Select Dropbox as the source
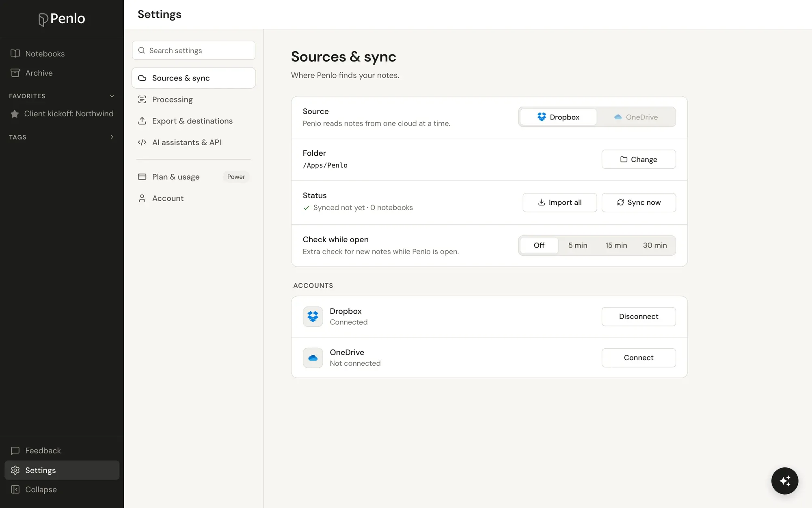 pos(558,117)
